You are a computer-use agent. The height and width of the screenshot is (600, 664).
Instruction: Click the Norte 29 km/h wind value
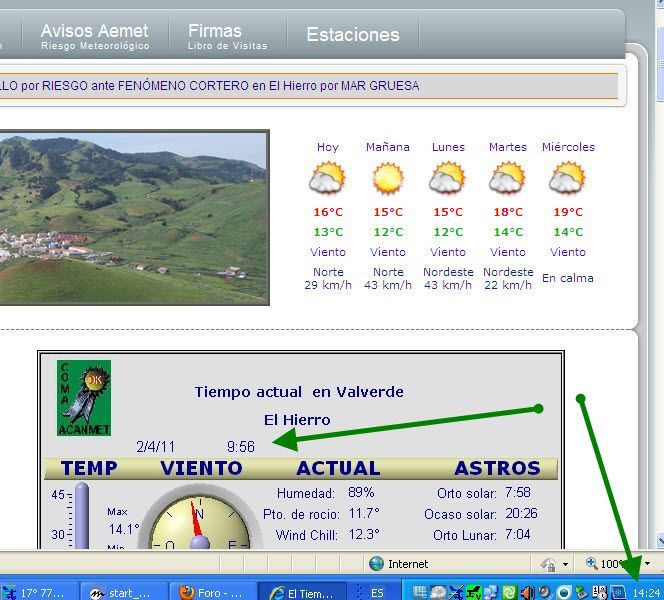tap(328, 278)
